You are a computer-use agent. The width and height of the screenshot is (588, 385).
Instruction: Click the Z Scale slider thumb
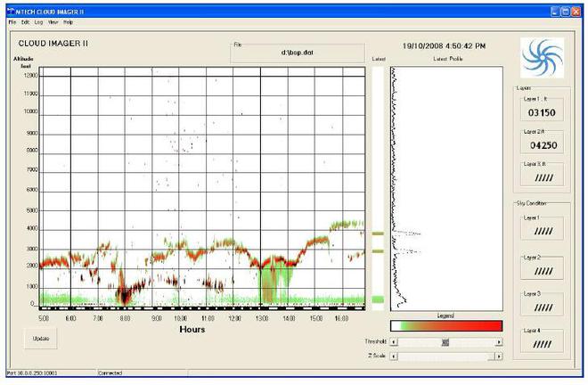click(492, 356)
